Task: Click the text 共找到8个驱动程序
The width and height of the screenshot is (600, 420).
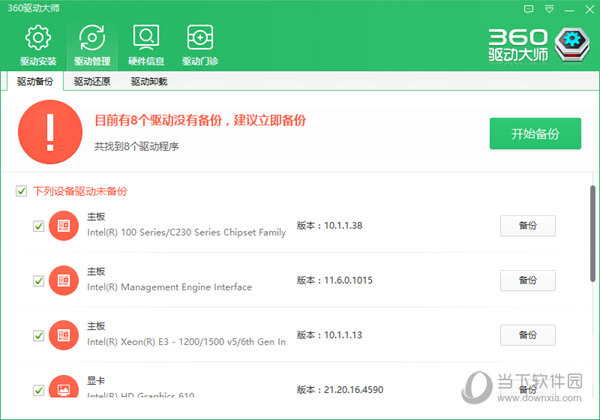Action: (x=137, y=147)
